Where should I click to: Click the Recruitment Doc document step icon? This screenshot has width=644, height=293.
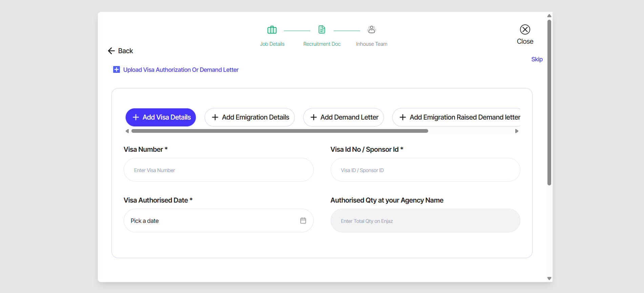(322, 30)
